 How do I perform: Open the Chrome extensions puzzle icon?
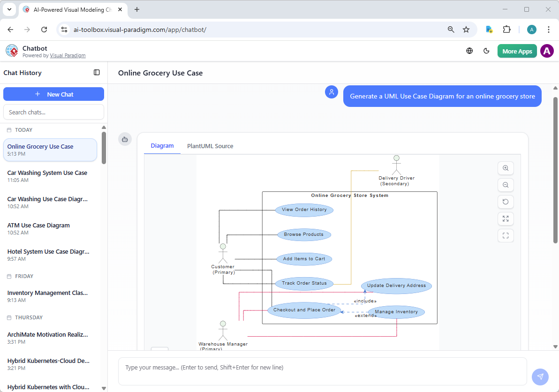[506, 29]
